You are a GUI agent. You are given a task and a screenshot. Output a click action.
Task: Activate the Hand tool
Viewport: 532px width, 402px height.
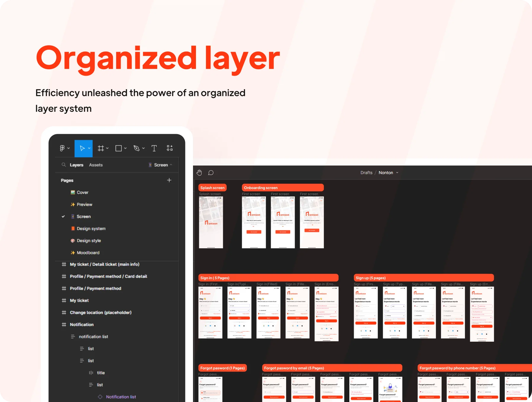coord(199,173)
